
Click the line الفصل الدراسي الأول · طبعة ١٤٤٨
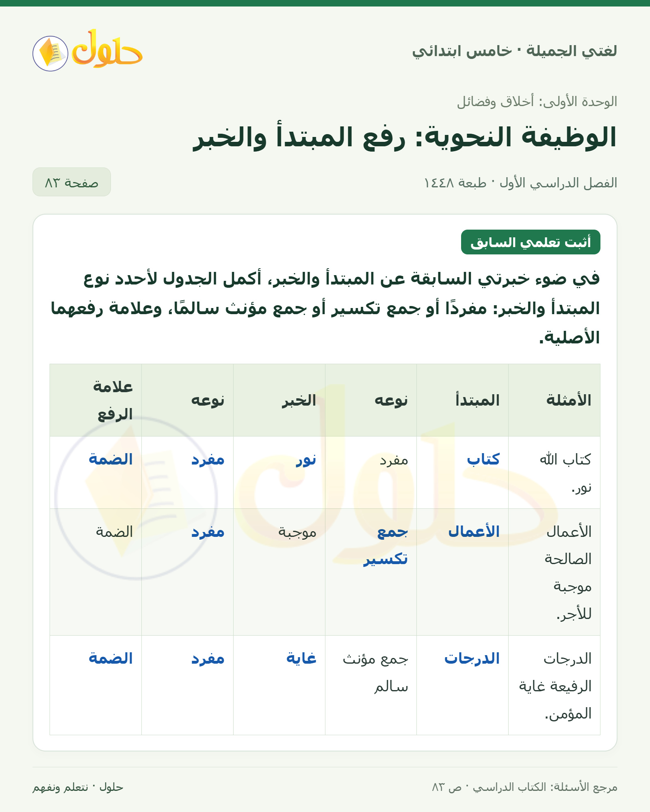520,182
